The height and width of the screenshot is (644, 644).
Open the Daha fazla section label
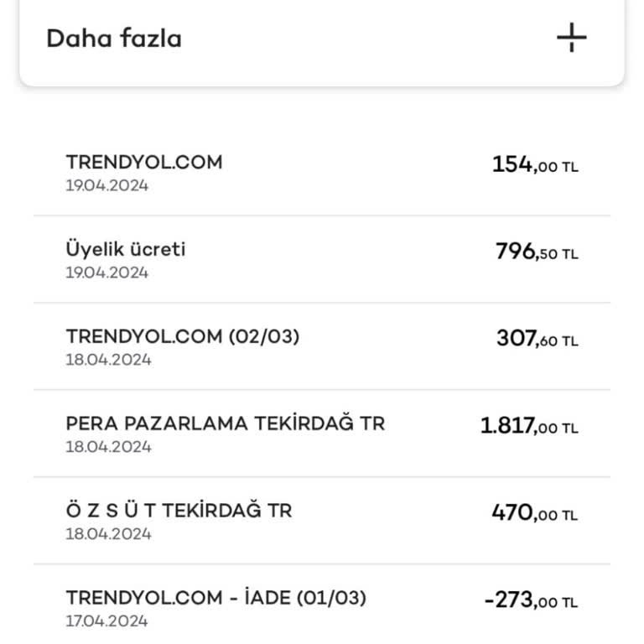(113, 39)
